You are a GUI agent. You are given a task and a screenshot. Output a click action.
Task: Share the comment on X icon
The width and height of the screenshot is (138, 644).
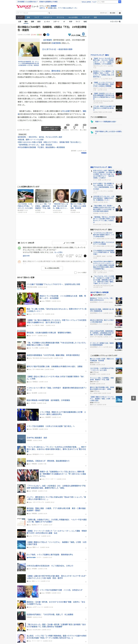[85, 256]
